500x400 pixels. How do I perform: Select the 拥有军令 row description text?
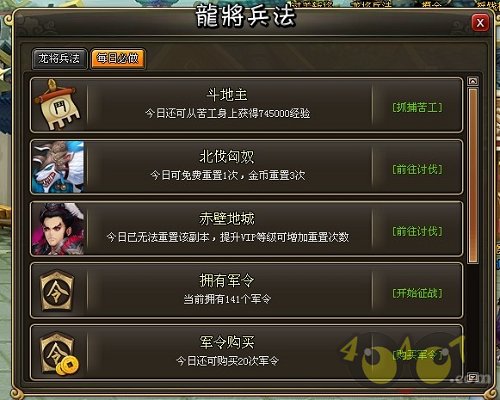[x=227, y=299]
